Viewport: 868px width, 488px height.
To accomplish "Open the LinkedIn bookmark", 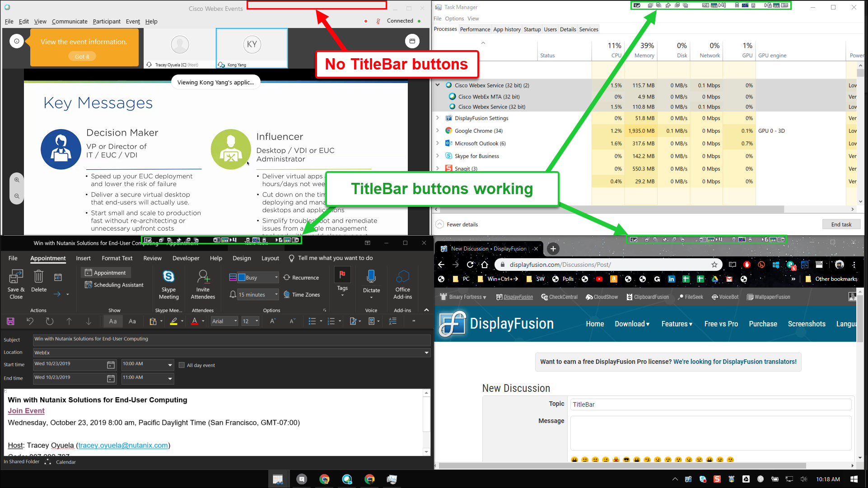I will [x=672, y=279].
